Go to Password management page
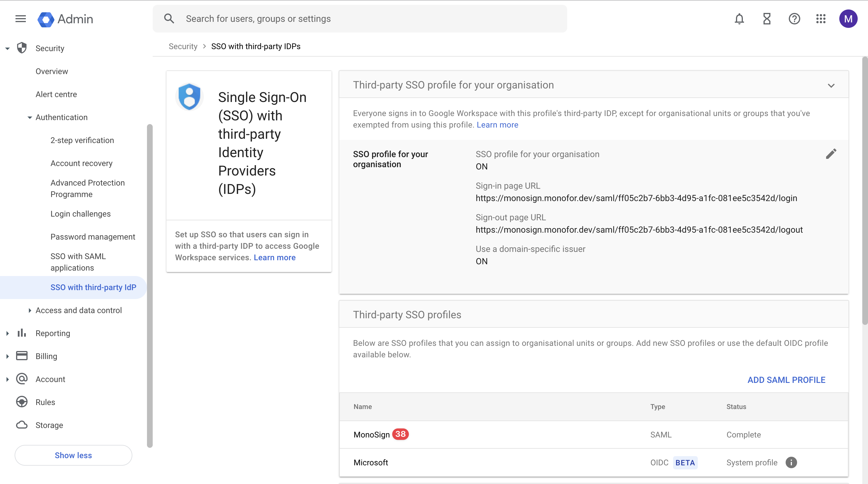 click(93, 237)
